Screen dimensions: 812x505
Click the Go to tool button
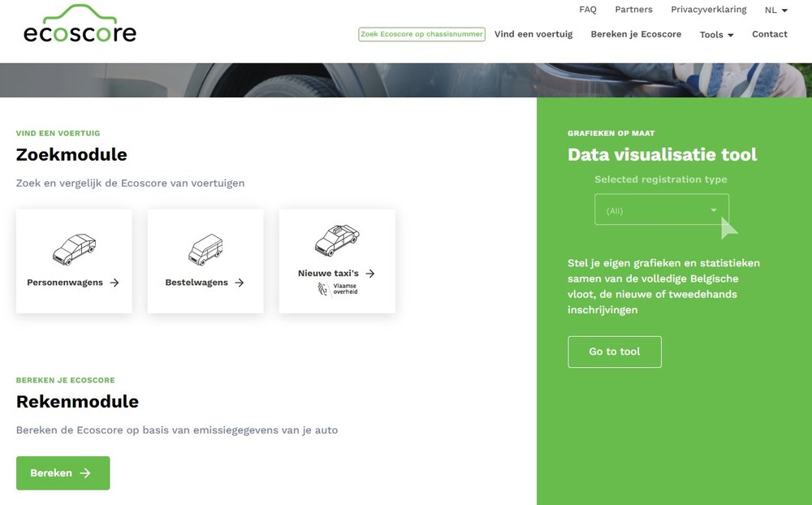click(x=614, y=352)
